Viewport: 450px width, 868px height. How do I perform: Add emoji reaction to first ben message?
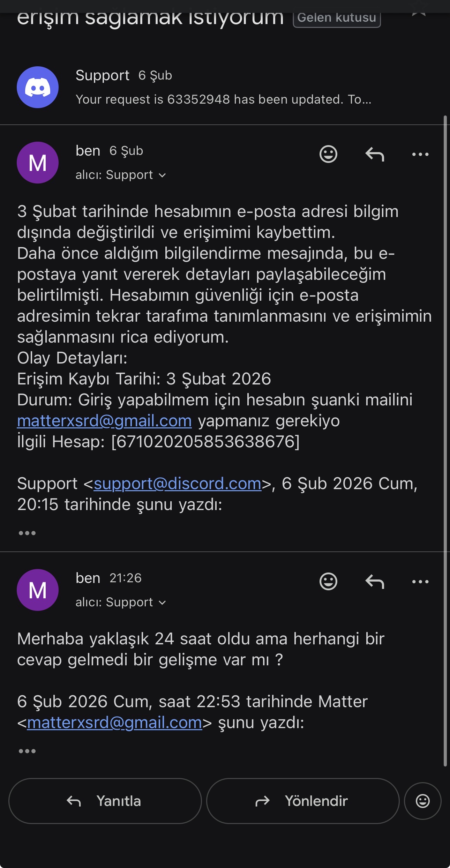tap(328, 154)
